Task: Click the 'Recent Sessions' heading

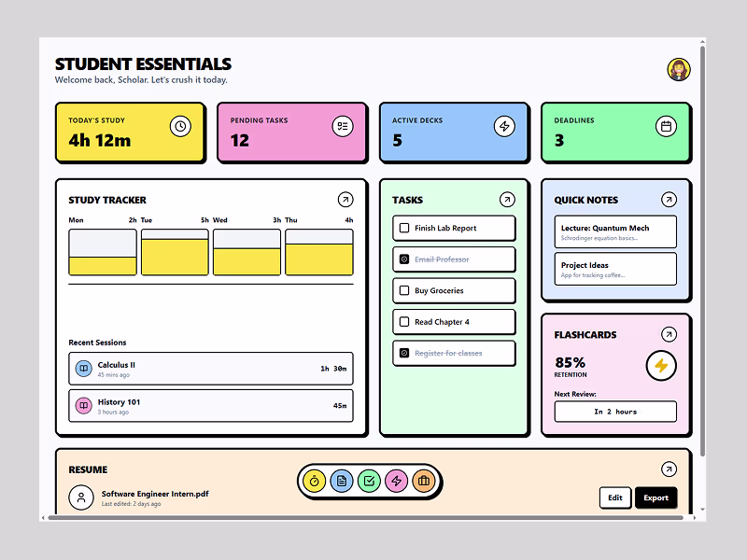Action: [x=97, y=343]
